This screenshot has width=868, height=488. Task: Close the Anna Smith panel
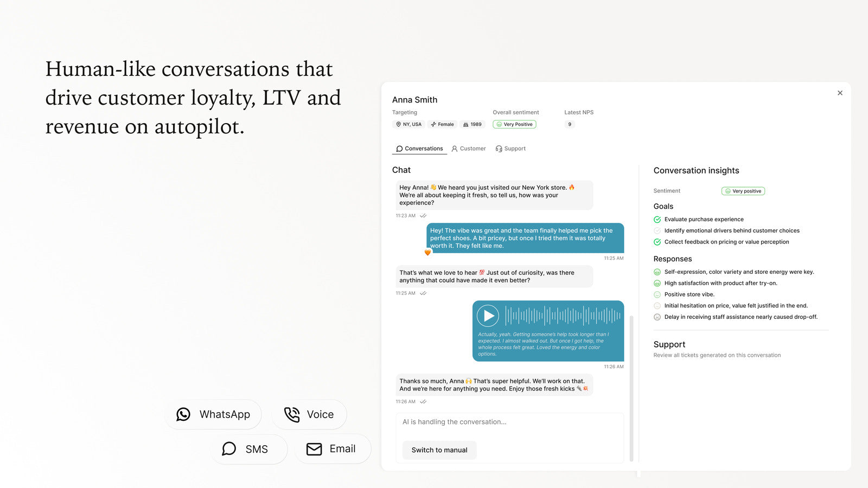click(x=840, y=93)
